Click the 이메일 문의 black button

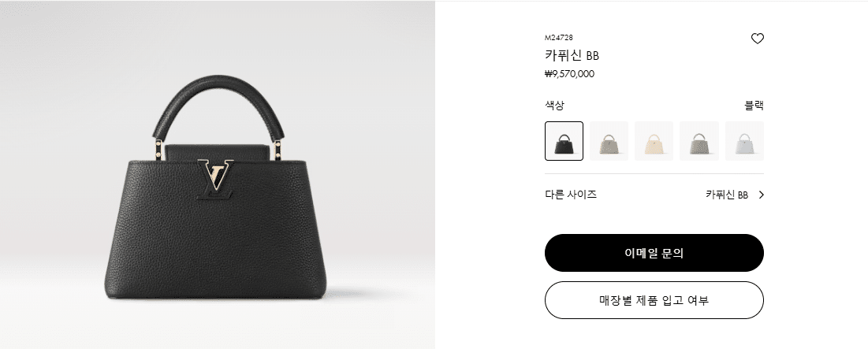pyautogui.click(x=654, y=253)
